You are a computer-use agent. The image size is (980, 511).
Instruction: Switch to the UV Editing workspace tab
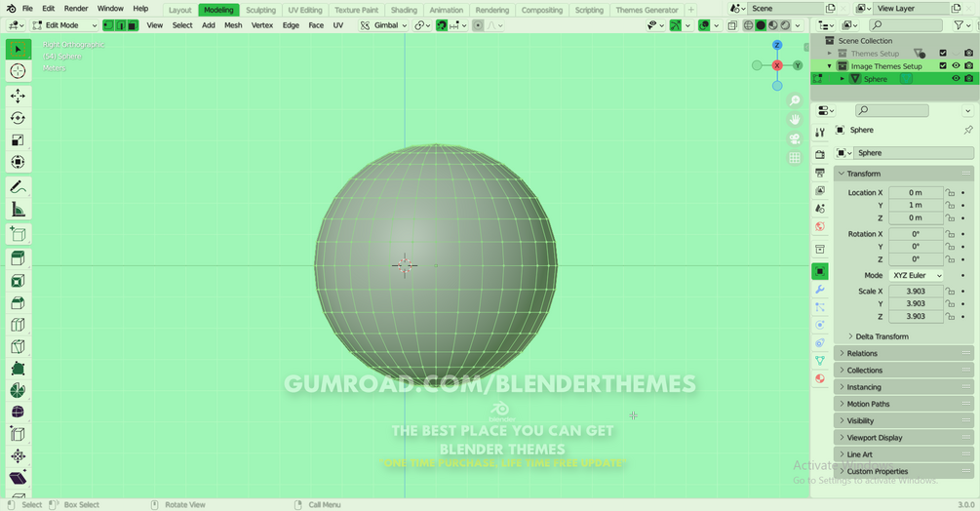(305, 10)
